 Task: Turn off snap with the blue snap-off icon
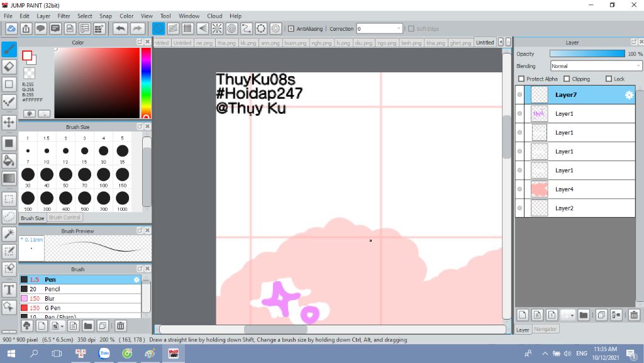pyautogui.click(x=158, y=29)
